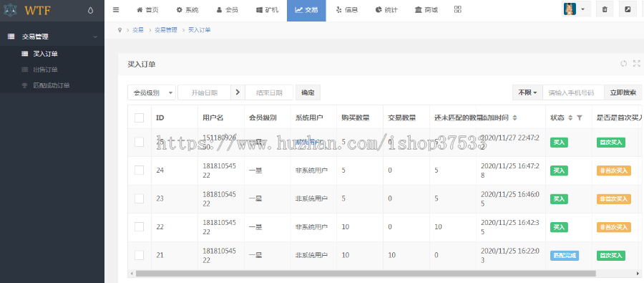Sort by 状态 column arrows
This screenshot has width=644, height=283.
pos(570,117)
